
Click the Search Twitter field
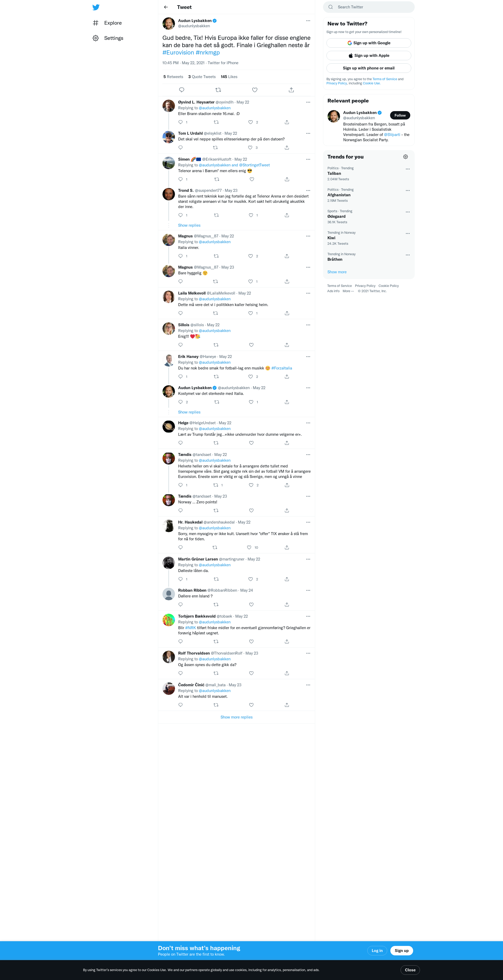pyautogui.click(x=369, y=7)
